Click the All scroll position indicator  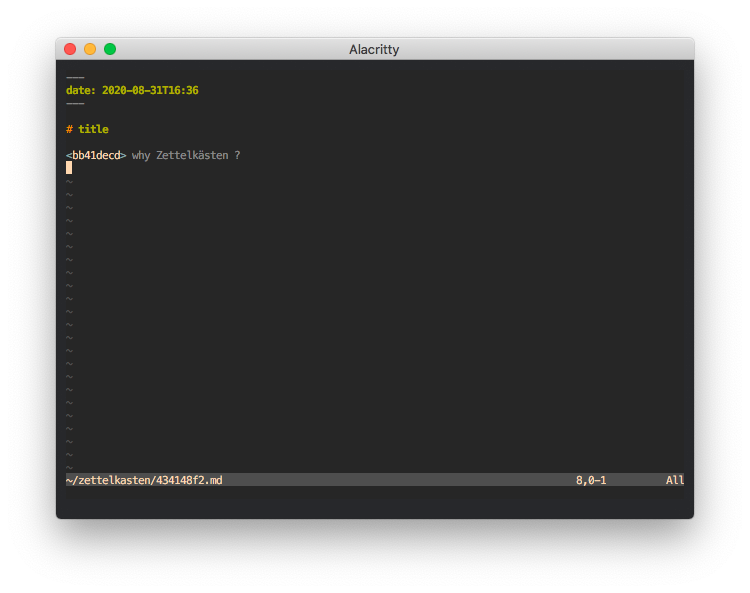pos(675,480)
